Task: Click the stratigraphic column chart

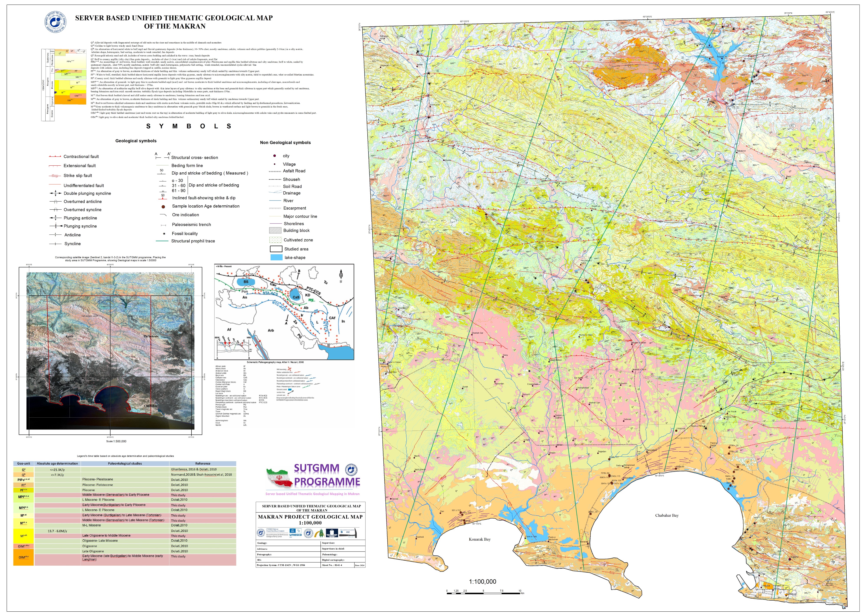Action: [64, 85]
